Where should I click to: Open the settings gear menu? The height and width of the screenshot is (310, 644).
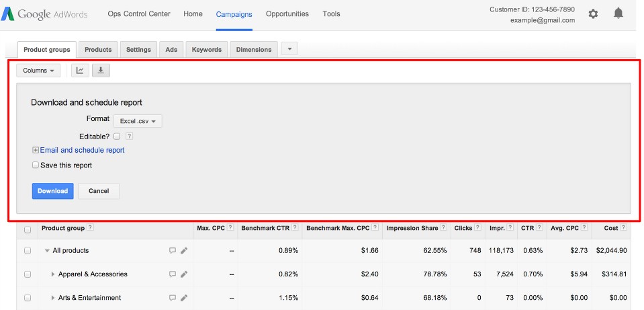[593, 14]
